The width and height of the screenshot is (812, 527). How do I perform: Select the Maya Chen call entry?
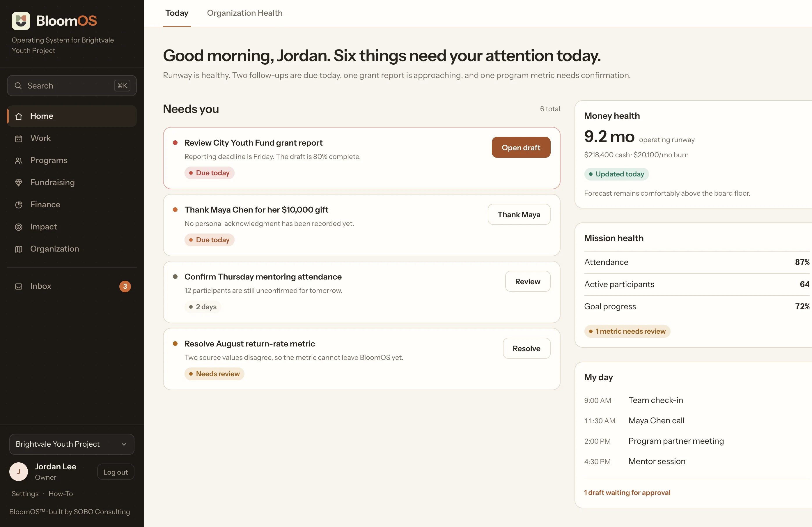tap(656, 420)
